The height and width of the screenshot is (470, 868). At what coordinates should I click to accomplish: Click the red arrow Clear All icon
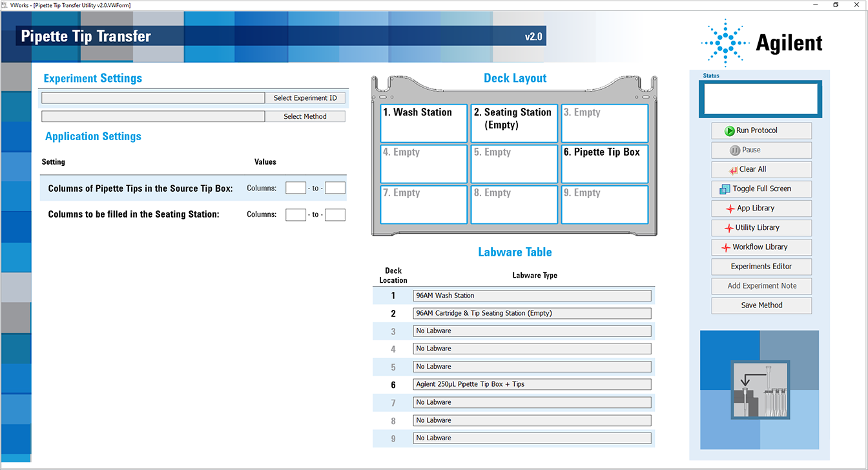tap(733, 170)
